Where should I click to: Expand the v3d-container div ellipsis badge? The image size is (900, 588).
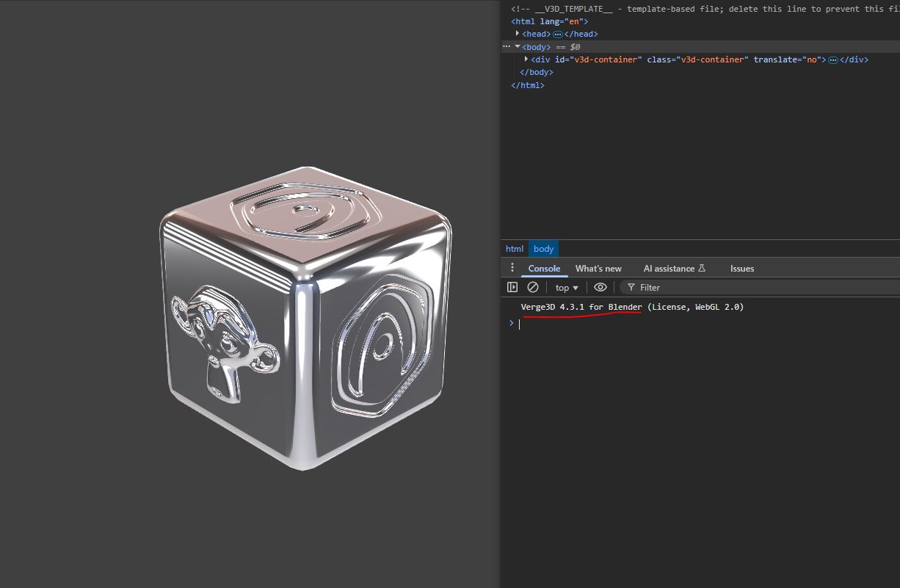pyautogui.click(x=833, y=59)
